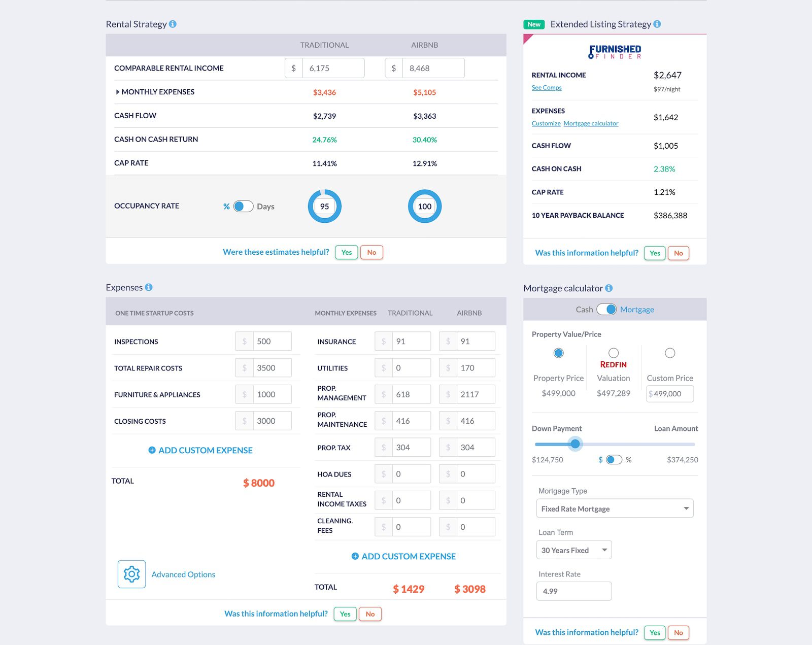
Task: Adjust the Down Payment slider
Action: coord(575,444)
